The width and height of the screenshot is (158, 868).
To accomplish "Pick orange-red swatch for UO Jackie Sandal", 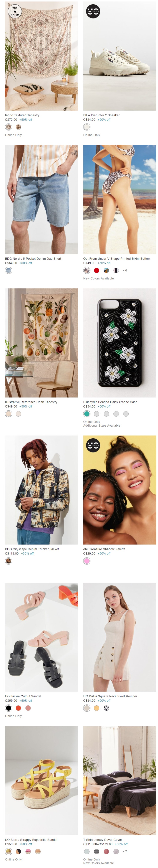I will (18, 708).
